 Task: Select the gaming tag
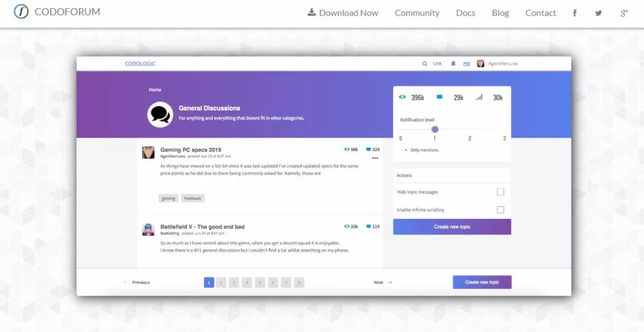pyautogui.click(x=169, y=199)
